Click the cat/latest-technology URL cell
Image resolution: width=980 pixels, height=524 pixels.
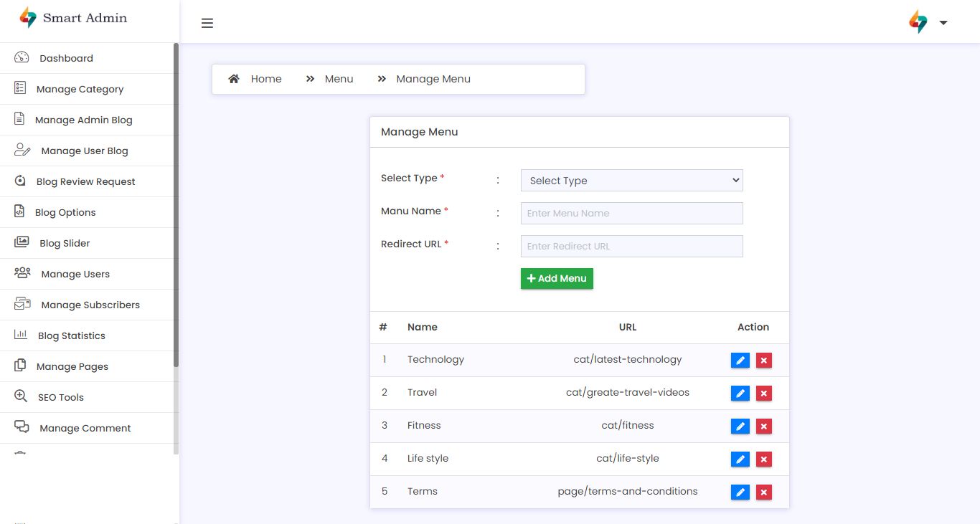point(628,359)
